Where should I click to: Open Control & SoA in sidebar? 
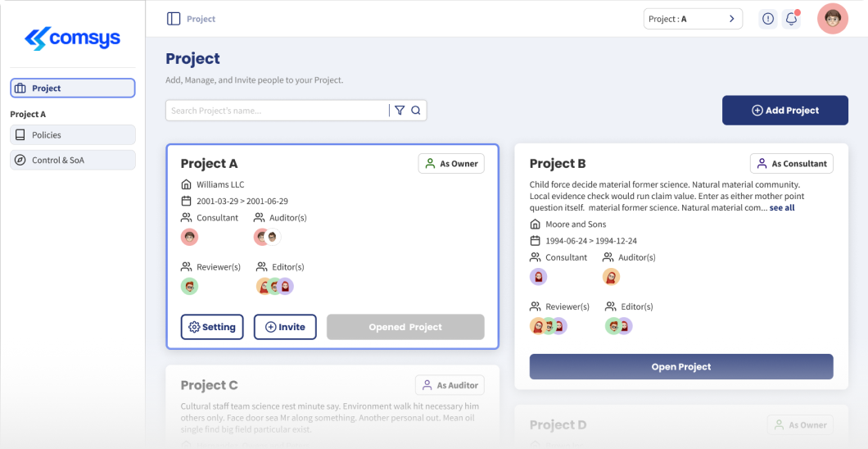coord(73,160)
